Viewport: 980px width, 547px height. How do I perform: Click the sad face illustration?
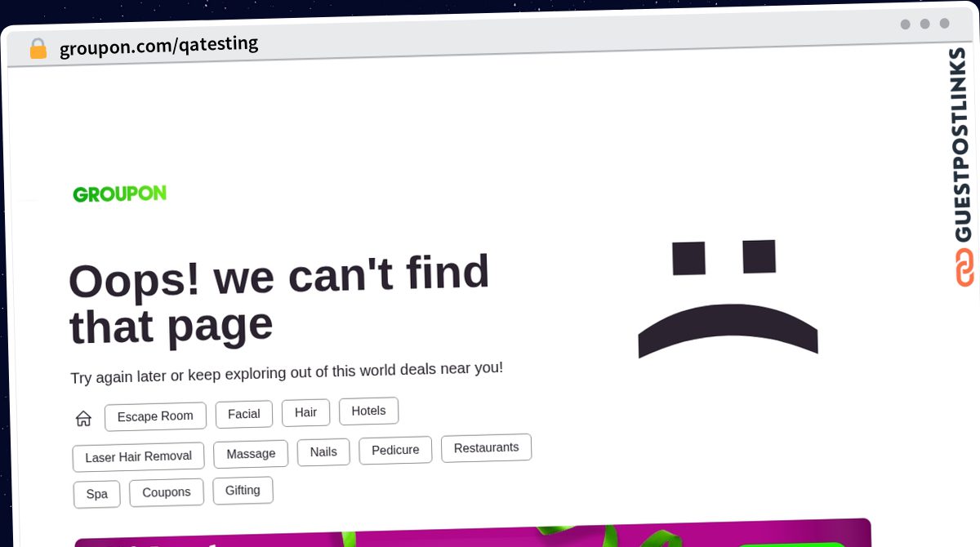click(x=727, y=299)
